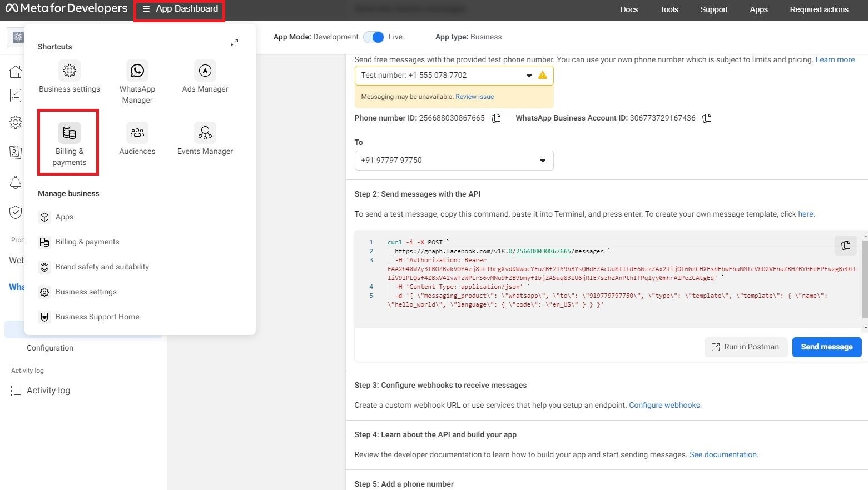Copy the Phone number ID
This screenshot has width=868, height=490.
(x=497, y=118)
